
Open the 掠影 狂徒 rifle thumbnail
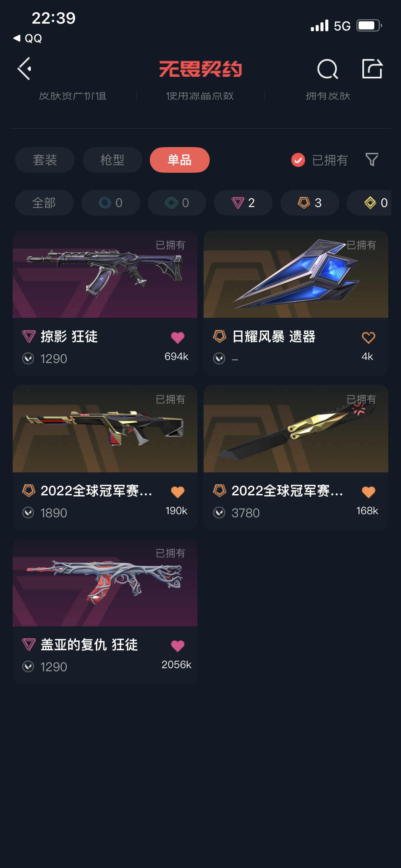[105, 274]
